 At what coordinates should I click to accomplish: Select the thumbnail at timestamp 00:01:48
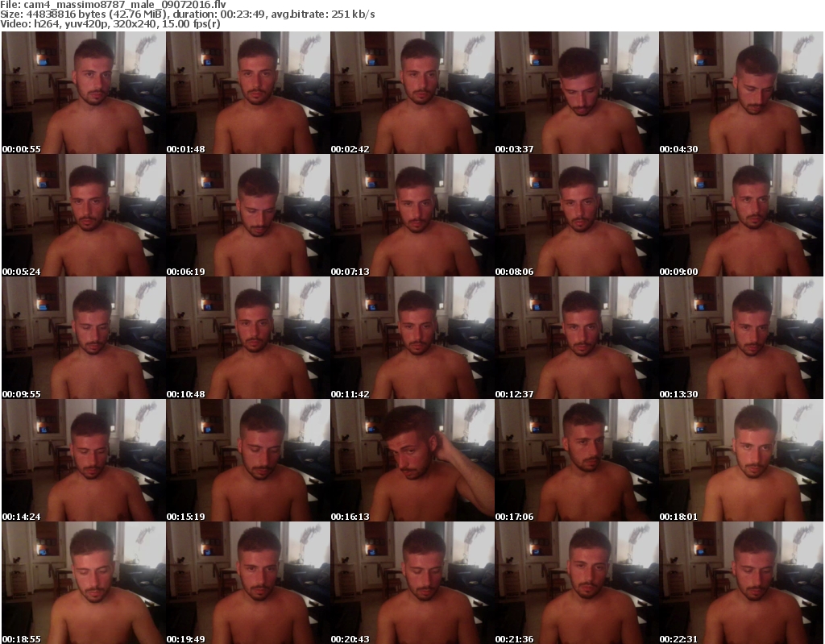pos(248,93)
